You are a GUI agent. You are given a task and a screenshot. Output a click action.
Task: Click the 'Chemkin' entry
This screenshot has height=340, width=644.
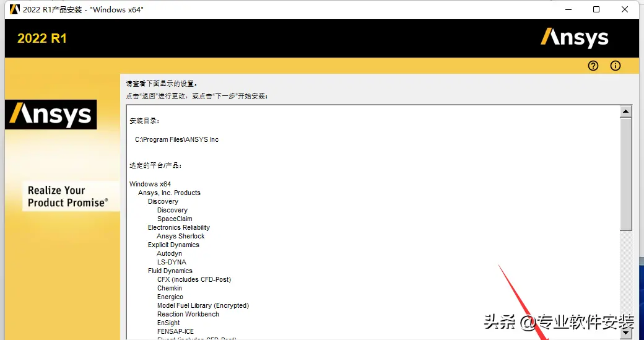[x=169, y=288]
